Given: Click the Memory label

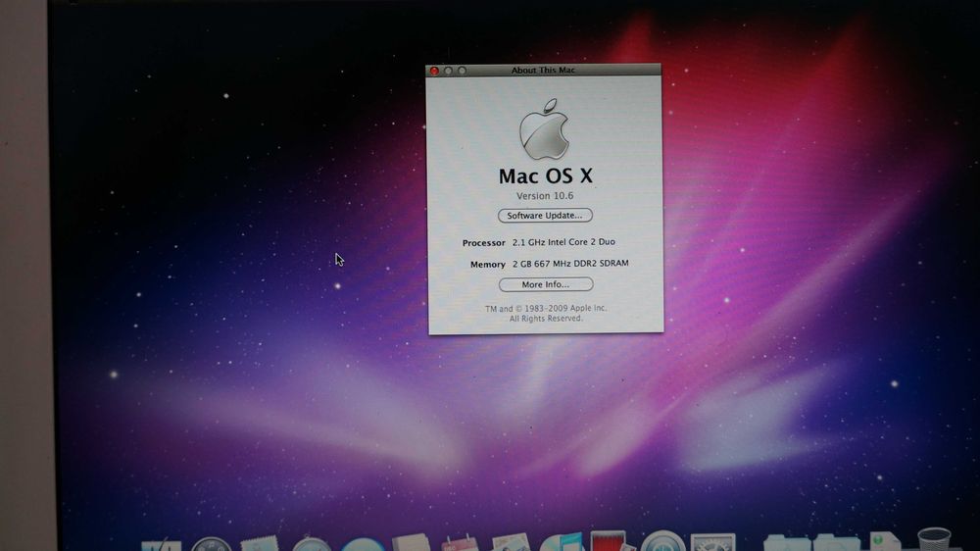Looking at the screenshot, I should pos(487,265).
